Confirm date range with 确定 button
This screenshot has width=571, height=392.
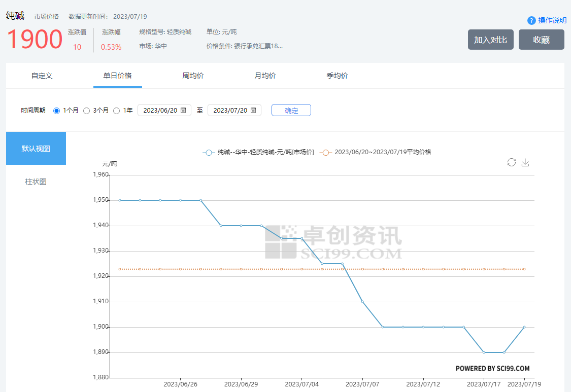[291, 110]
